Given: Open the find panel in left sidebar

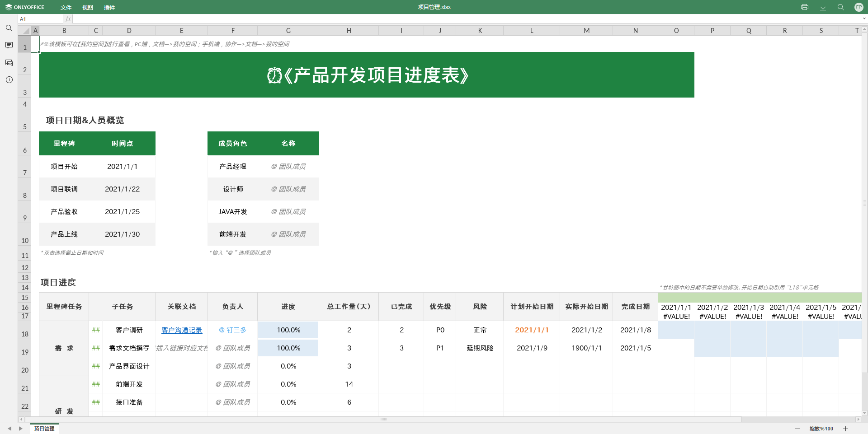Looking at the screenshot, I should coord(9,28).
